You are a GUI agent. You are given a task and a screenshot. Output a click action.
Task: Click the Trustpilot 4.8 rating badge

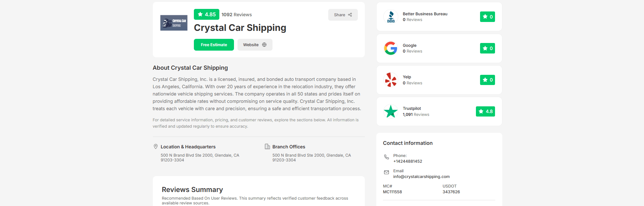pos(485,111)
